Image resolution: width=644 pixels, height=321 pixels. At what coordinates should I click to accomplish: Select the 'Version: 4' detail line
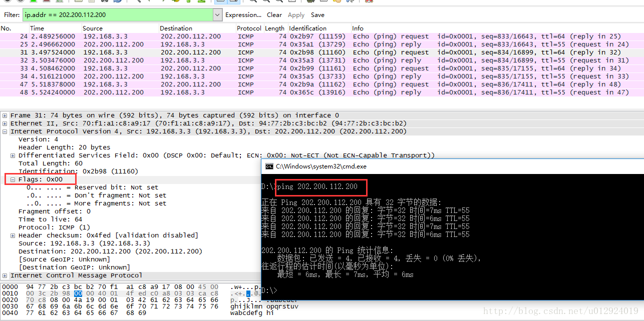39,139
